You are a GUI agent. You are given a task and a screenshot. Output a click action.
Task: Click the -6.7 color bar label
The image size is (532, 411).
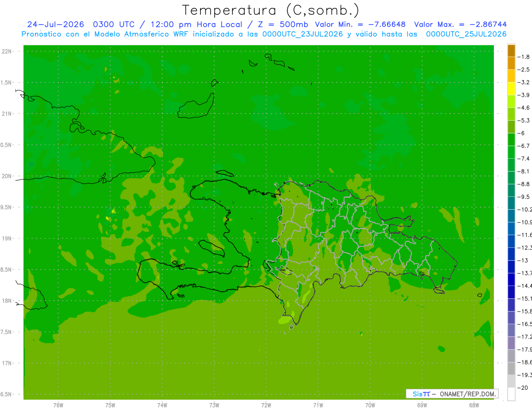524,146
